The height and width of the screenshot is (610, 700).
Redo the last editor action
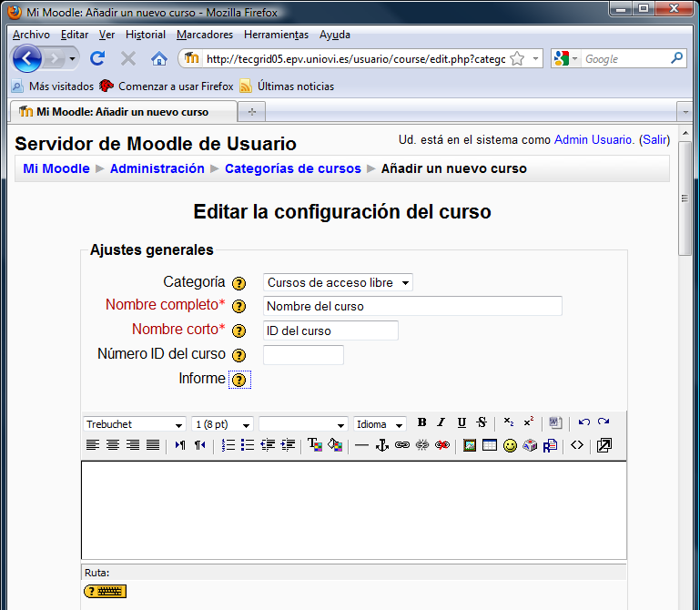(604, 422)
